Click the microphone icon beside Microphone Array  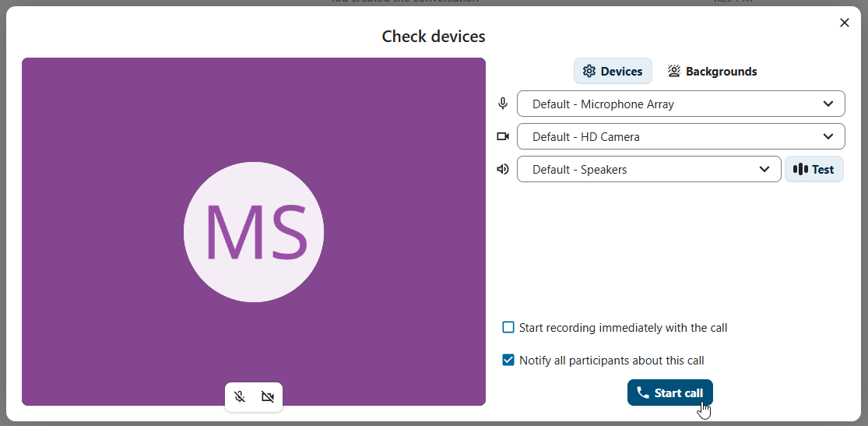503,104
